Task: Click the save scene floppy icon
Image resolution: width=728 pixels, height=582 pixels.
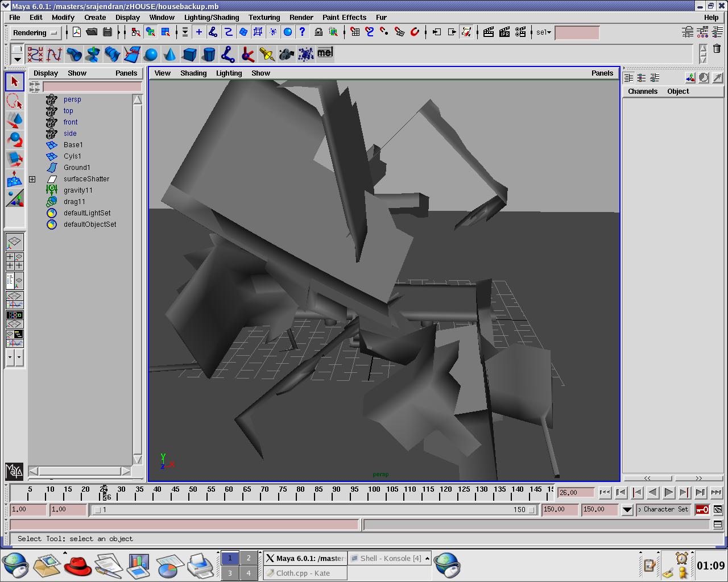Action: (x=107, y=32)
